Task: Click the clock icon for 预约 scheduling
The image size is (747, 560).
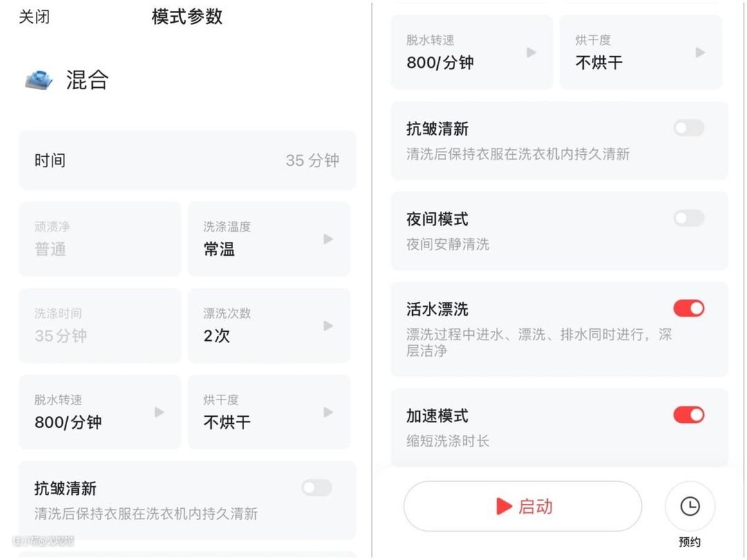Action: [690, 506]
